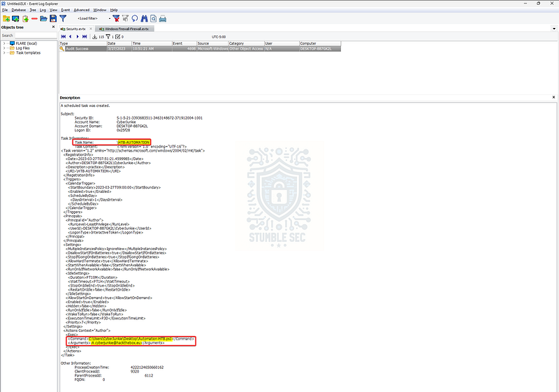Screen dimensions: 559x392
Task: Click the Automation-HTB.ps1 command line text
Action: 131,339
